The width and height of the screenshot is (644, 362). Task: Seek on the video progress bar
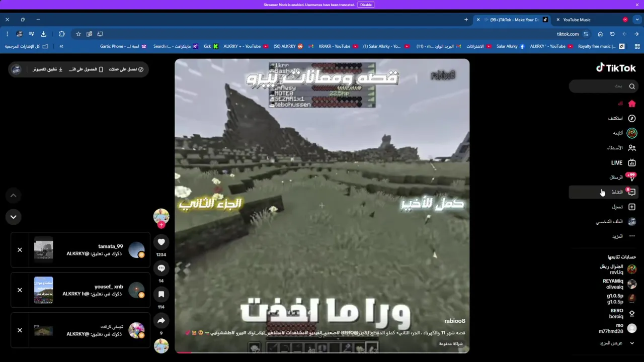[x=322, y=352]
